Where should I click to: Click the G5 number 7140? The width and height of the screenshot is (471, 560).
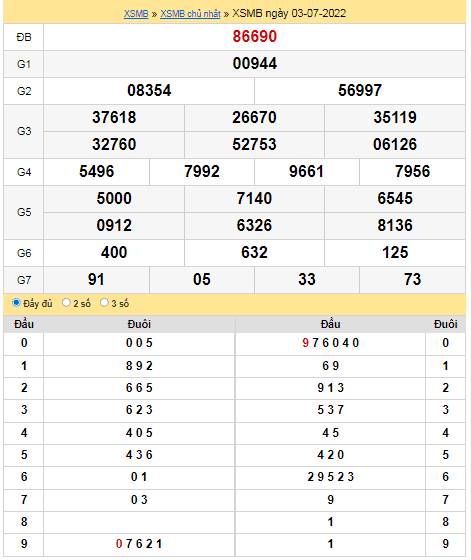point(254,199)
